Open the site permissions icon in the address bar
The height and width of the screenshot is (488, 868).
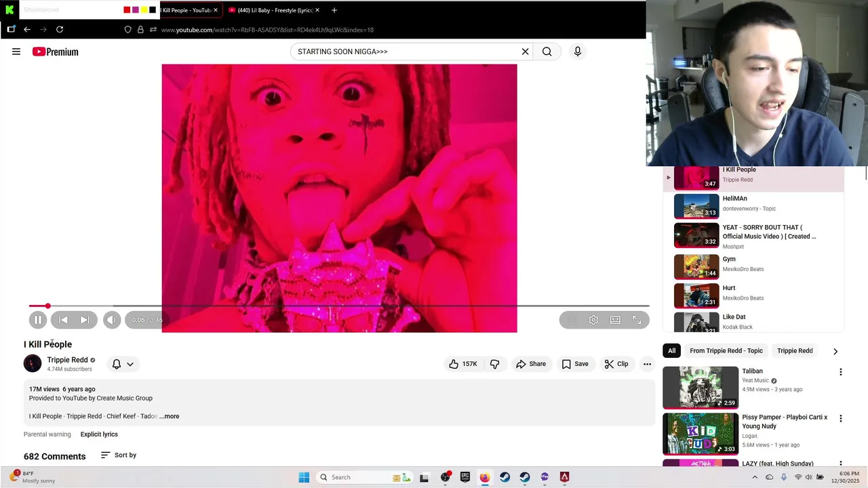pyautogui.click(x=153, y=30)
